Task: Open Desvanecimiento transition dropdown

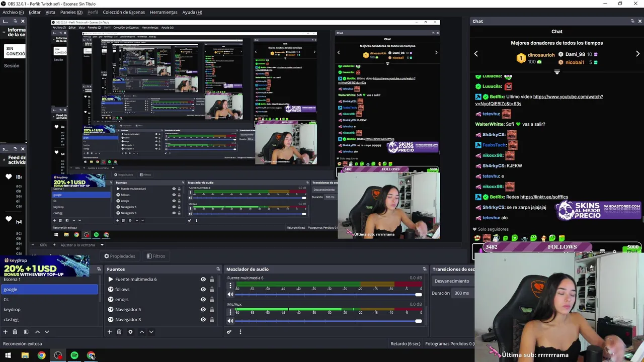Action: point(452,281)
